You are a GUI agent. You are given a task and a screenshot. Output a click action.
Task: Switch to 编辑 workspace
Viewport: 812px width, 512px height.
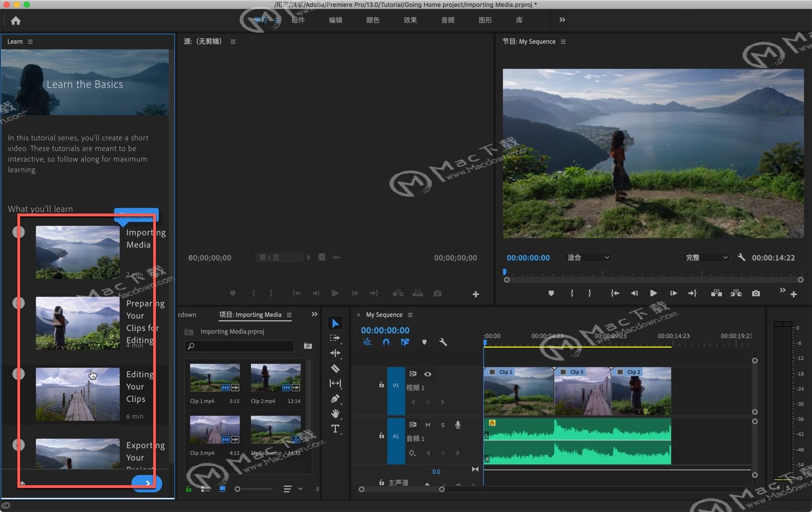pos(335,20)
